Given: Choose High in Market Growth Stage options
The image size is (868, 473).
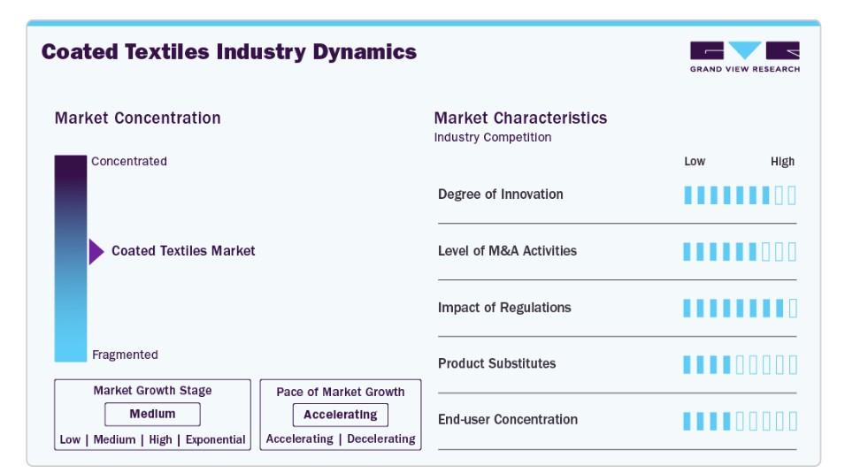Looking at the screenshot, I should tap(160, 439).
